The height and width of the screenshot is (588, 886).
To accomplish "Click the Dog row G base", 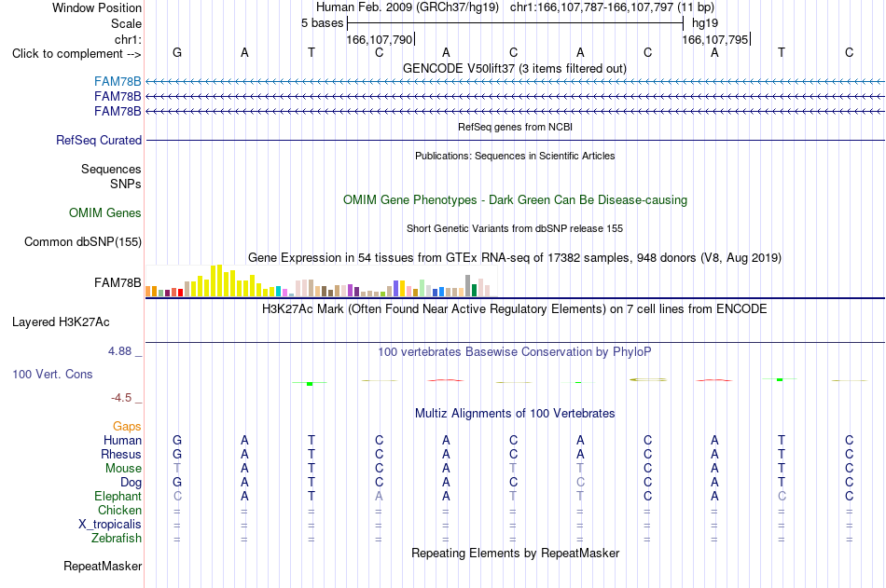I will click(x=177, y=483).
